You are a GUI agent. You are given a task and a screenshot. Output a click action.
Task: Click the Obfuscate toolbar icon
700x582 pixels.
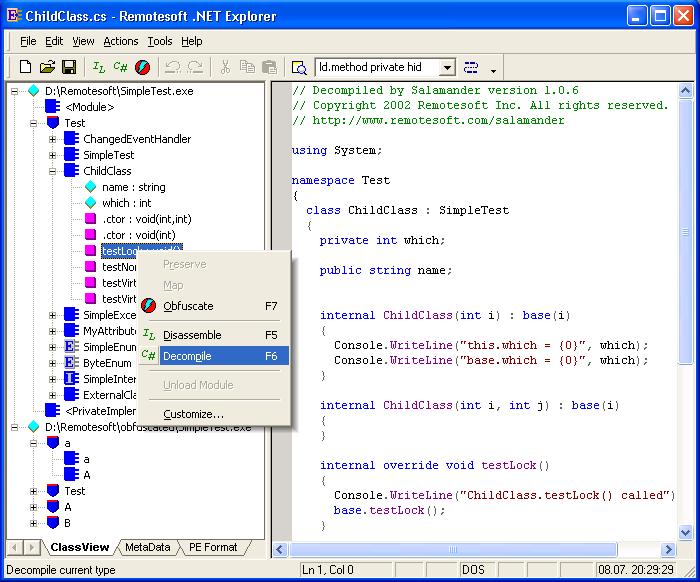pyautogui.click(x=143, y=67)
